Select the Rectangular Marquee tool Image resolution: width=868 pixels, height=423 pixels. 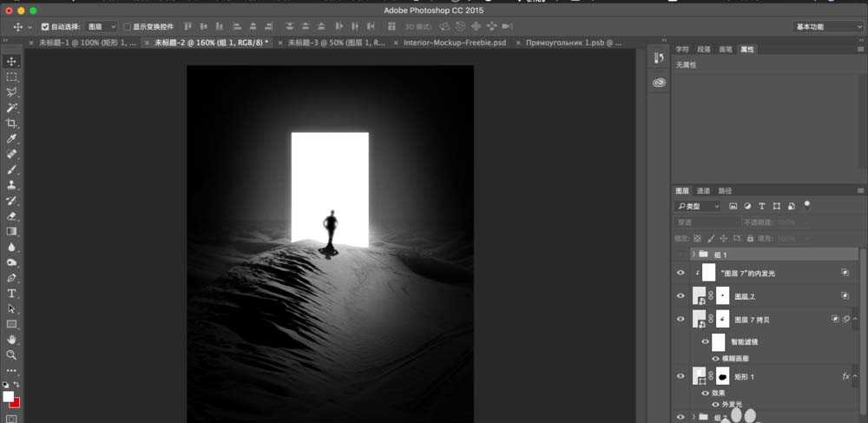coord(12,77)
